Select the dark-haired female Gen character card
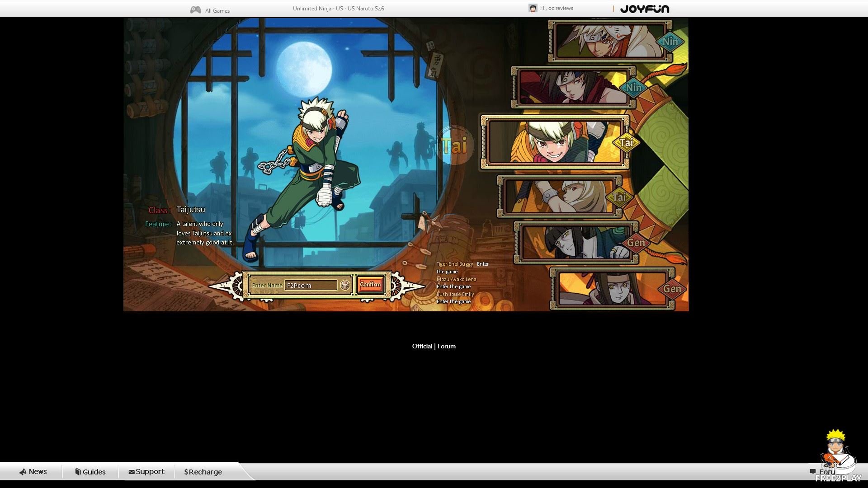The width and height of the screenshot is (868, 488). click(x=576, y=243)
